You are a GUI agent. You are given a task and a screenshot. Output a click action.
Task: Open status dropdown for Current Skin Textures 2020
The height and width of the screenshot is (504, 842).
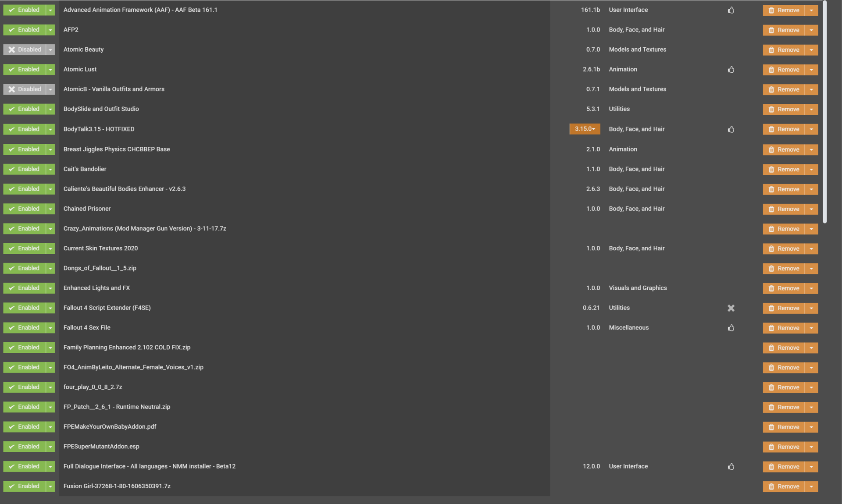tap(50, 248)
